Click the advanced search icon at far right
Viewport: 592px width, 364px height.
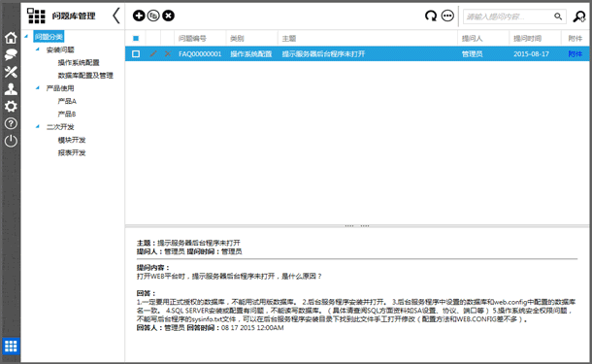579,17
